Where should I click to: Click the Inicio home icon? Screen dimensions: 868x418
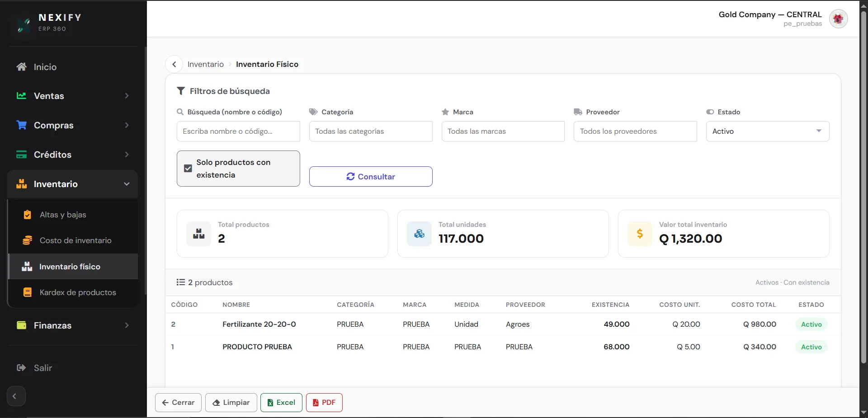[21, 67]
